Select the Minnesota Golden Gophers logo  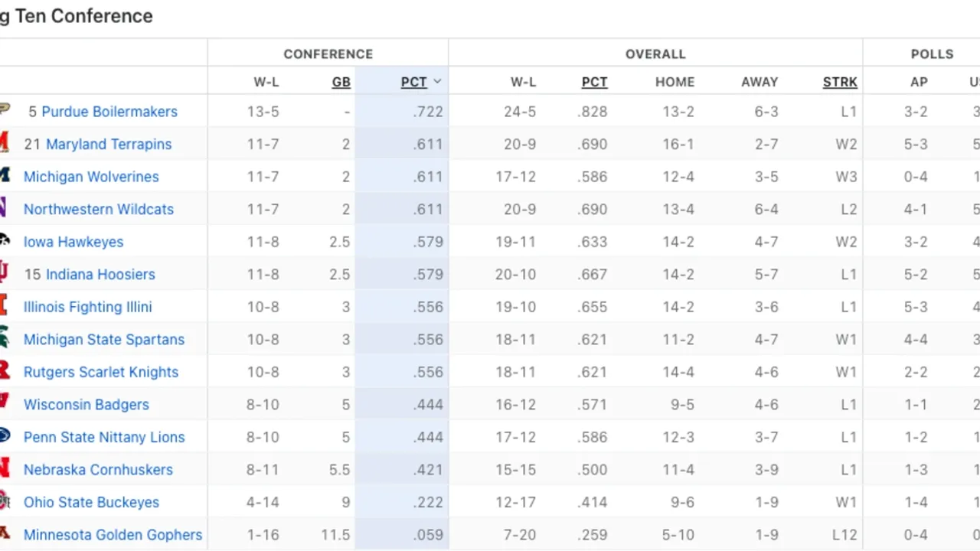coord(5,534)
